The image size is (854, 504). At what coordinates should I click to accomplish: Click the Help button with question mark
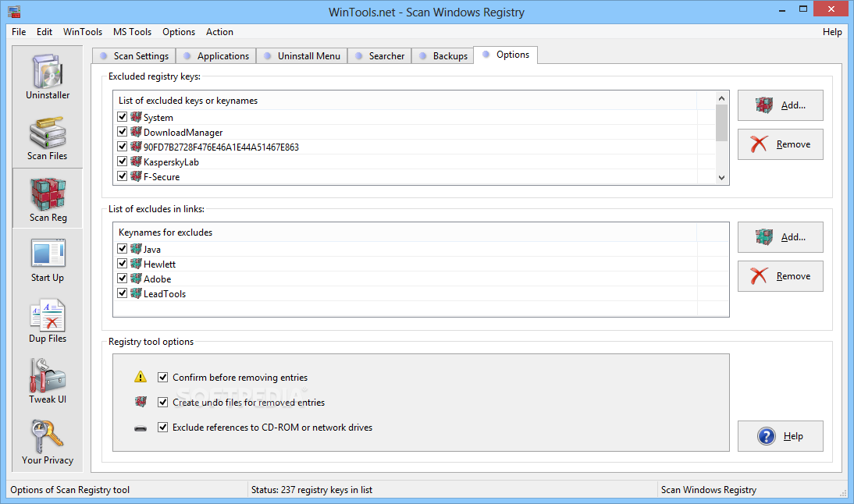[x=781, y=436]
